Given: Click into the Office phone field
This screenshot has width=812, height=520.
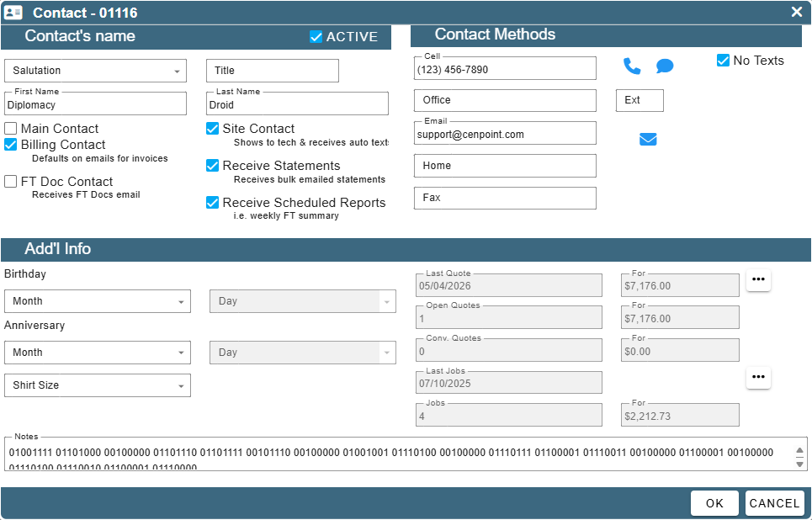Looking at the screenshot, I should [505, 100].
